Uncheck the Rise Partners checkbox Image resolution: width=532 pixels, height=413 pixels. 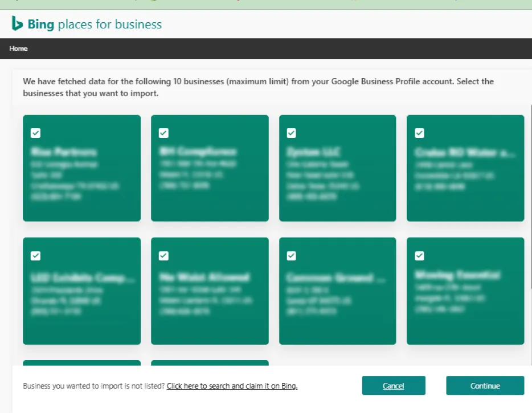(x=35, y=133)
